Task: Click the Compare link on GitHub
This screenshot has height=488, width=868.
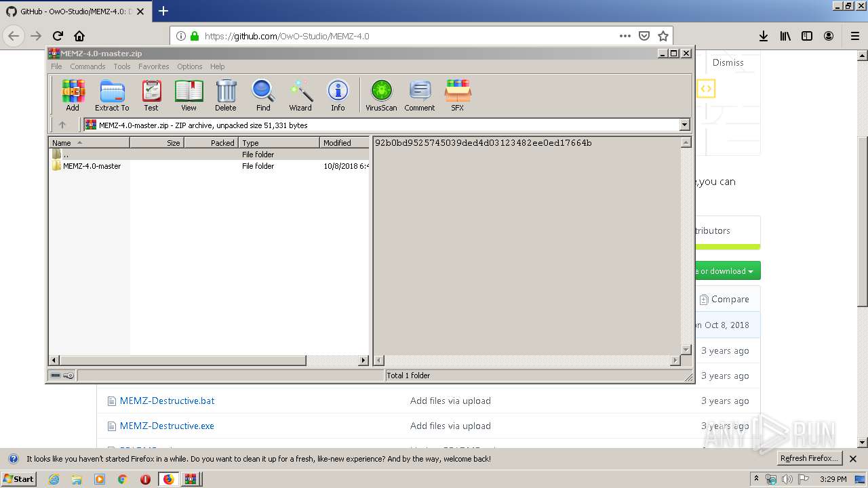Action: 724,299
